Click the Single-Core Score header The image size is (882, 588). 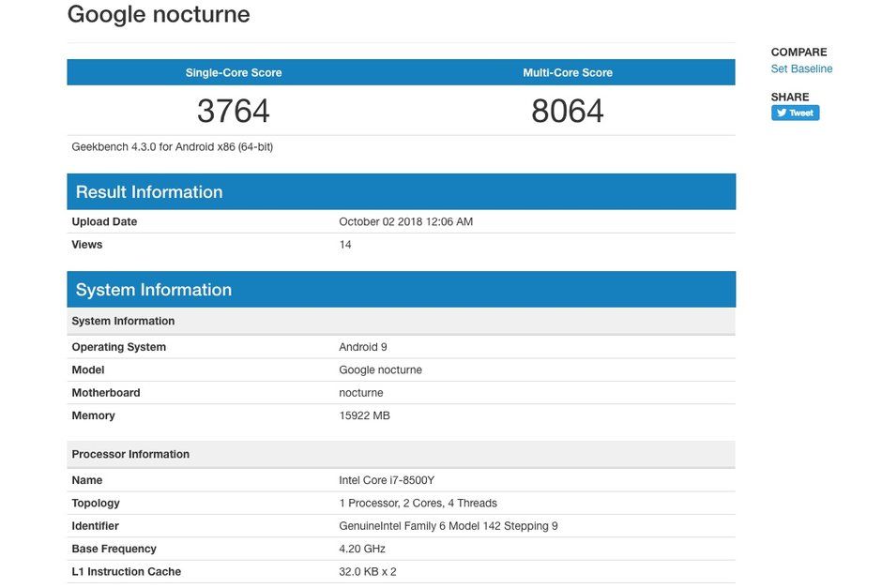coord(234,73)
